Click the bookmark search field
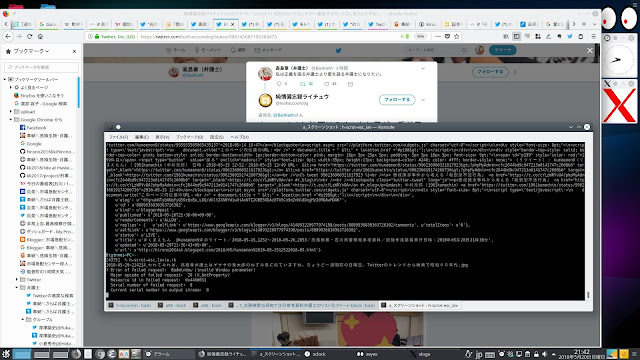This screenshot has height=360, width=640. [x=41, y=67]
